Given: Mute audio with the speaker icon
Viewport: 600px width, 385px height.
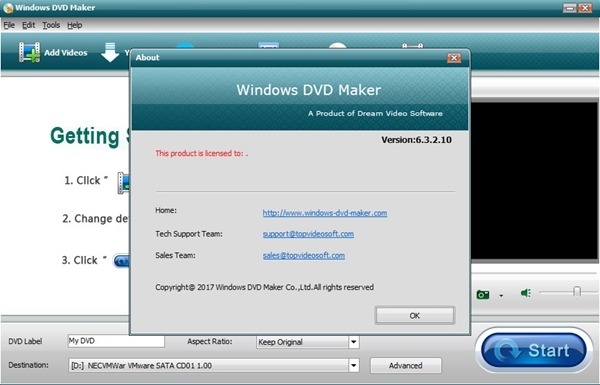Looking at the screenshot, I should 526,293.
